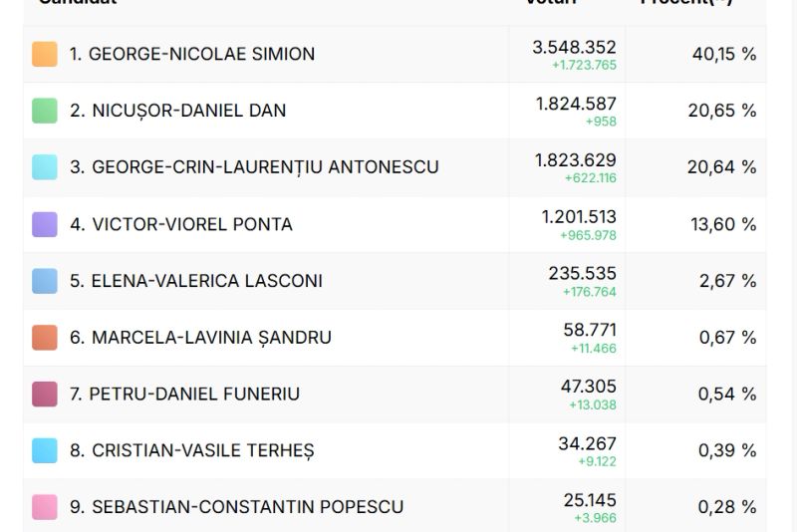Click the green swatch beside Nicușor-Daniel Dan
This screenshot has height=532, width=797.
(x=45, y=111)
